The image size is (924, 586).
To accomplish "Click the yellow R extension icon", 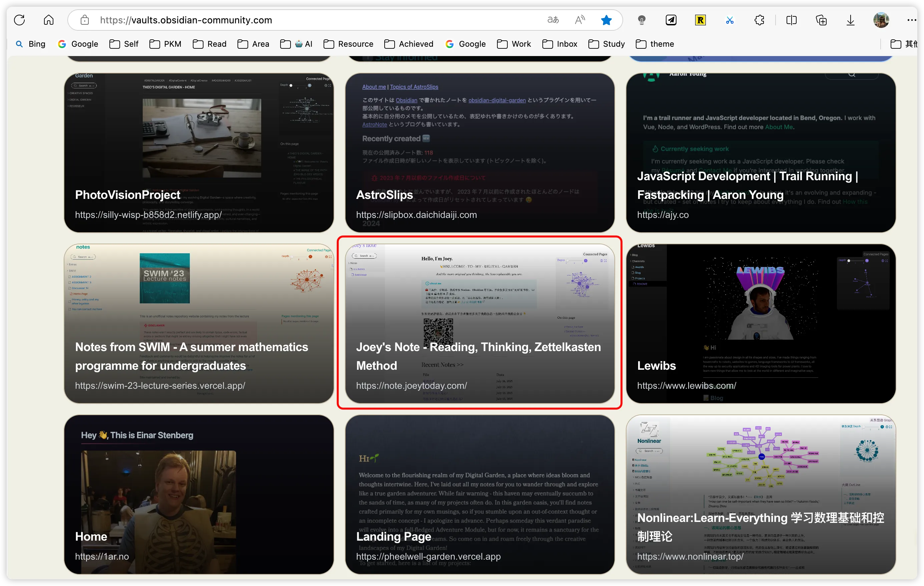I will click(x=700, y=20).
